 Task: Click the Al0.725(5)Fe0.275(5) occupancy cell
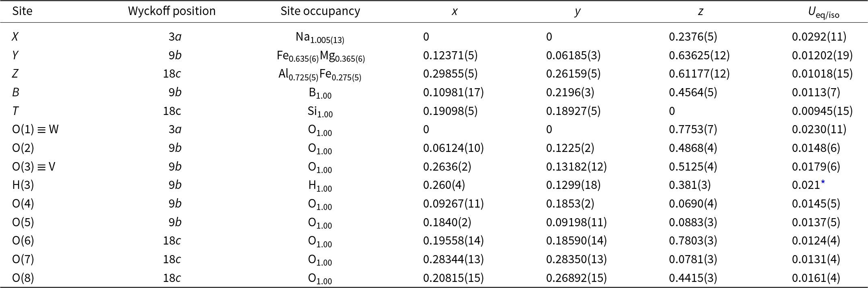320,75
